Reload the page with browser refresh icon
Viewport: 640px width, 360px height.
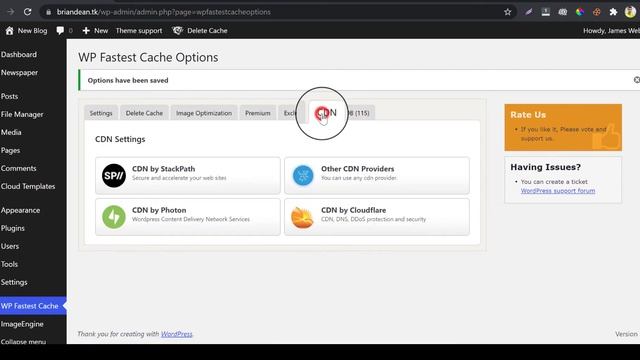27,12
